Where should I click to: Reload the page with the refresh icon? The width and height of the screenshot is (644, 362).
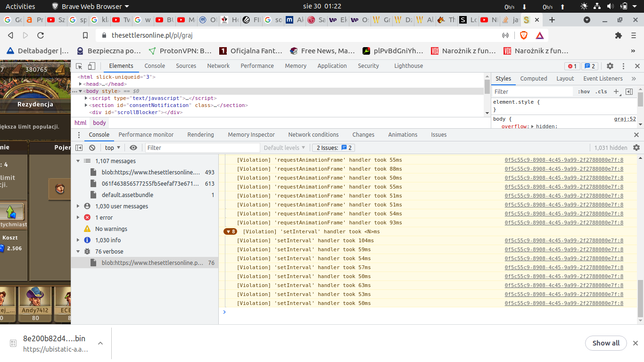tap(41, 35)
